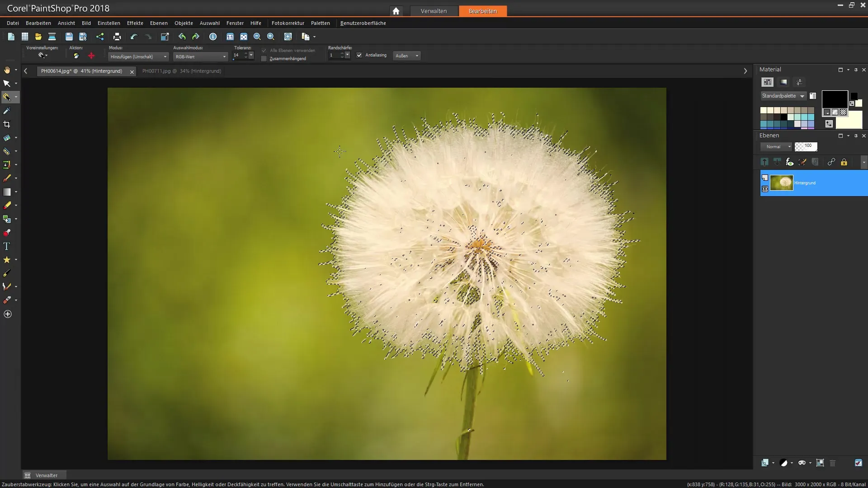
Task: Open the Auswahlmodus RGB-Wert dropdown
Action: click(x=200, y=56)
